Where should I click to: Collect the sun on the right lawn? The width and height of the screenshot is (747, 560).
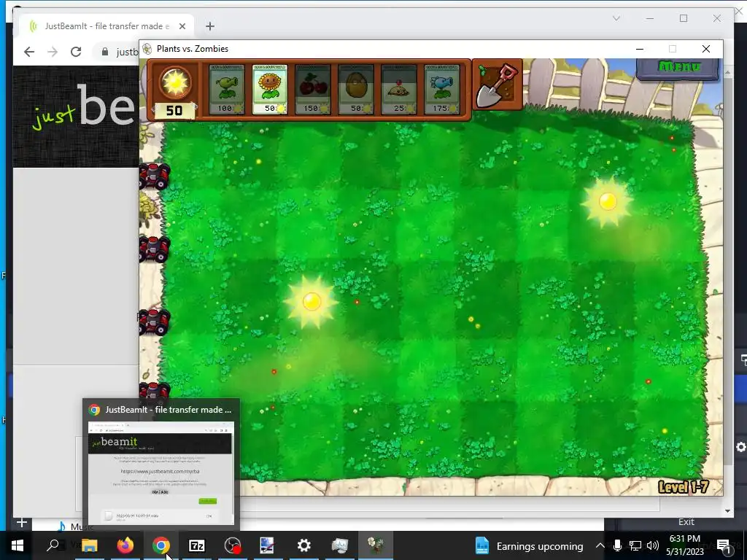(608, 201)
